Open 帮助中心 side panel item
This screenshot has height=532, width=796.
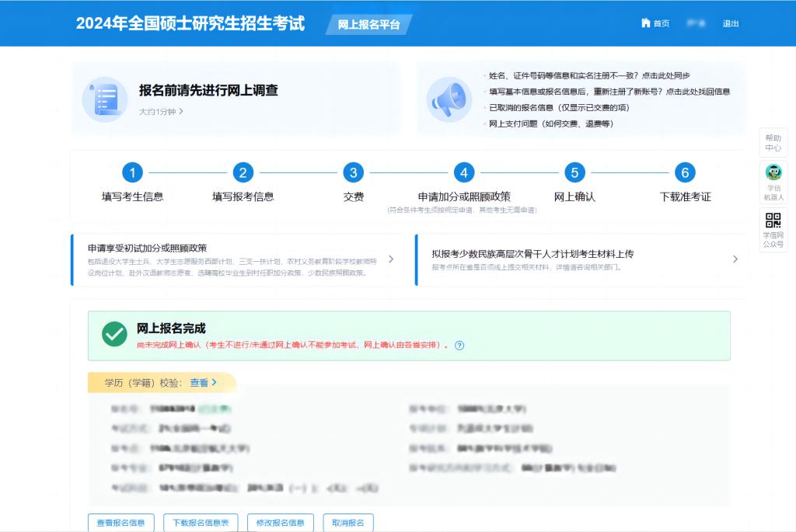point(773,143)
